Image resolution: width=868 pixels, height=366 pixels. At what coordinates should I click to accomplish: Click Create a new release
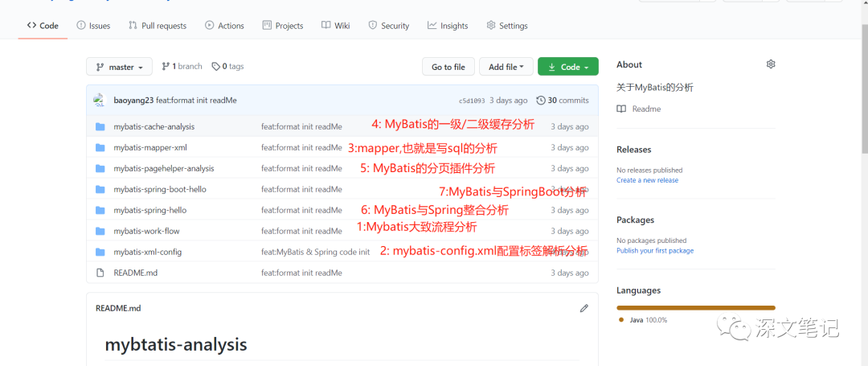647,180
